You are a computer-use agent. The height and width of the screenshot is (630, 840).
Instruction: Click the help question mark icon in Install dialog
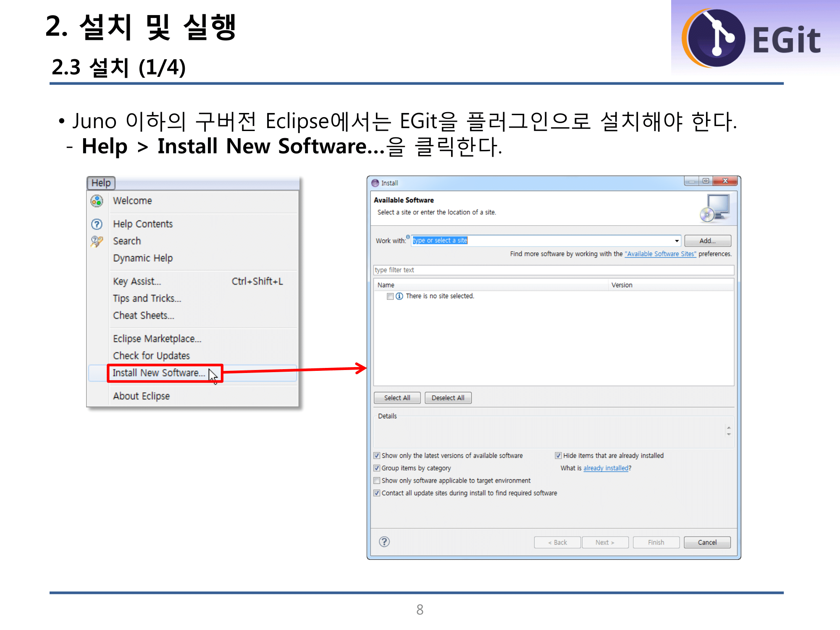tap(384, 542)
